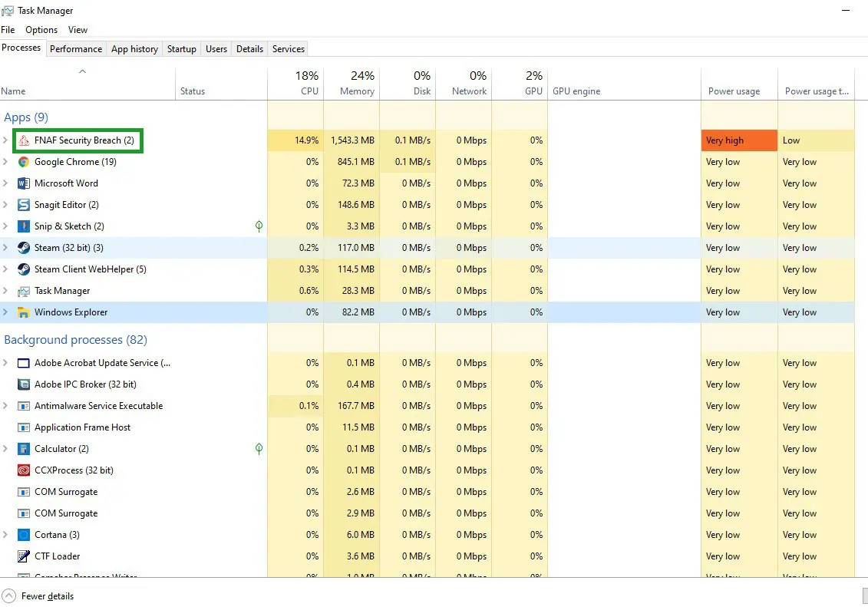Sort processes by Power usage column
The image size is (868, 607).
click(x=739, y=84)
